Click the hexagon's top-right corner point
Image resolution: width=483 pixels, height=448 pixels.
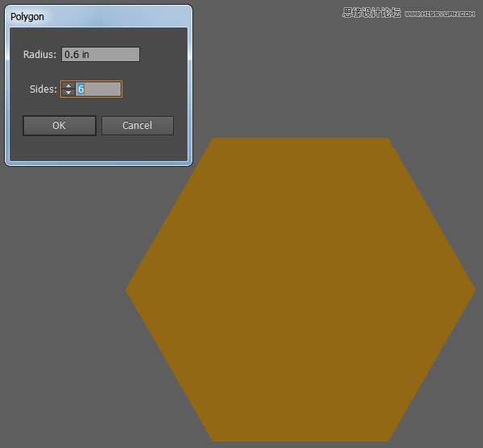[388, 139]
